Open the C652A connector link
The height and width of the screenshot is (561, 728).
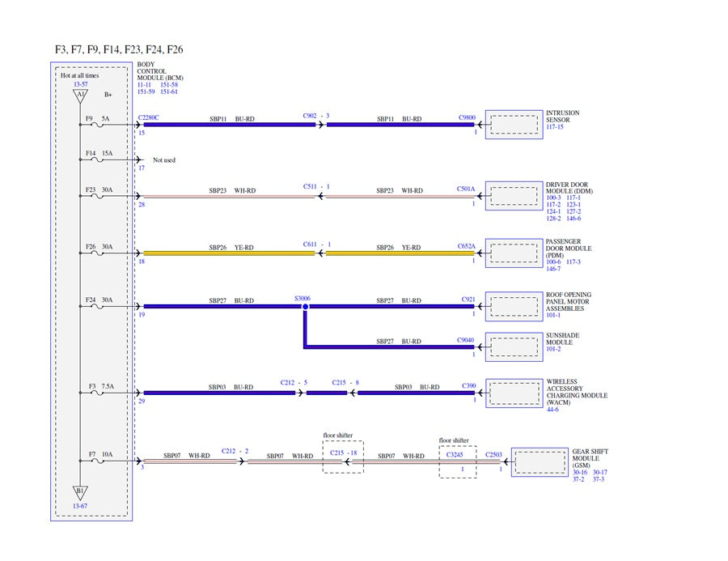point(466,245)
